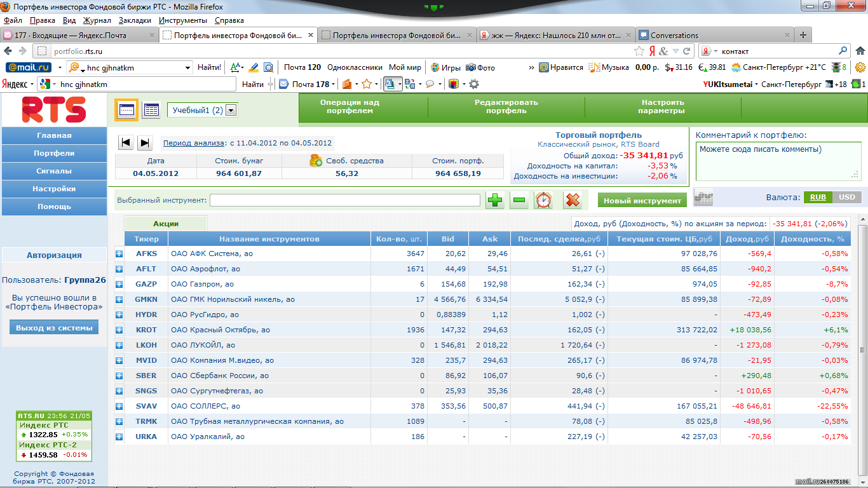Click the Период анализа link

[194, 143]
